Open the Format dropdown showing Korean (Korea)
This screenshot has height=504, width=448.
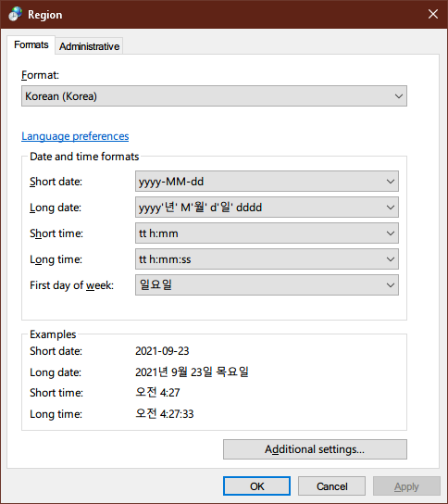pos(214,95)
